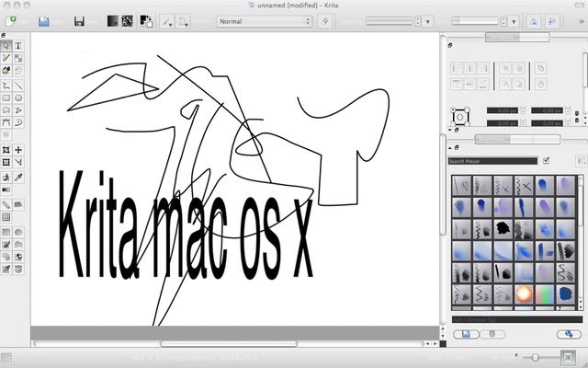This screenshot has width=588, height=368.
Task: Collapse the Brush Presets docker triangle
Action: click(x=450, y=148)
